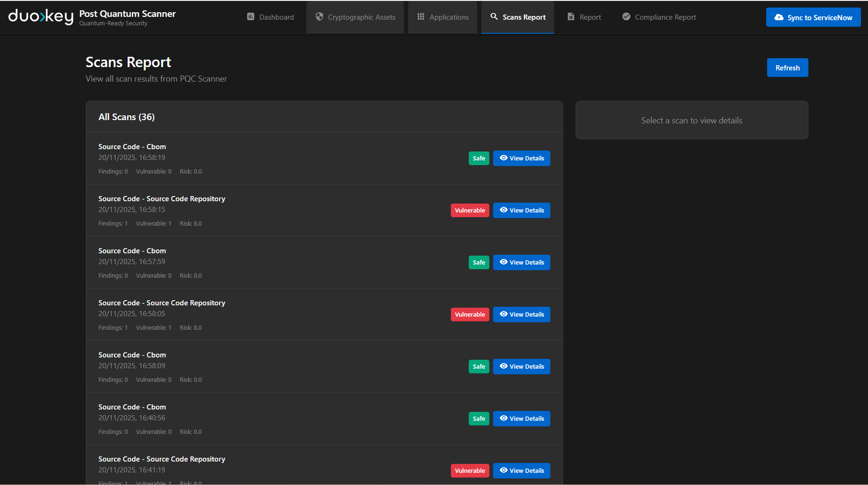
Task: Click the timestamp '20/11/2025, 16:41:19'
Action: pyautogui.click(x=132, y=470)
